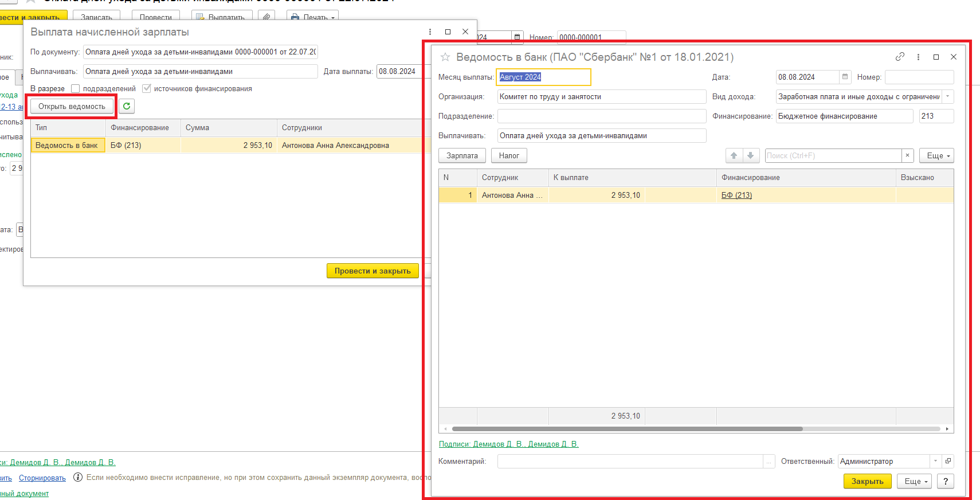Open the Еще dropdown near the Закрыть button

[x=915, y=481]
